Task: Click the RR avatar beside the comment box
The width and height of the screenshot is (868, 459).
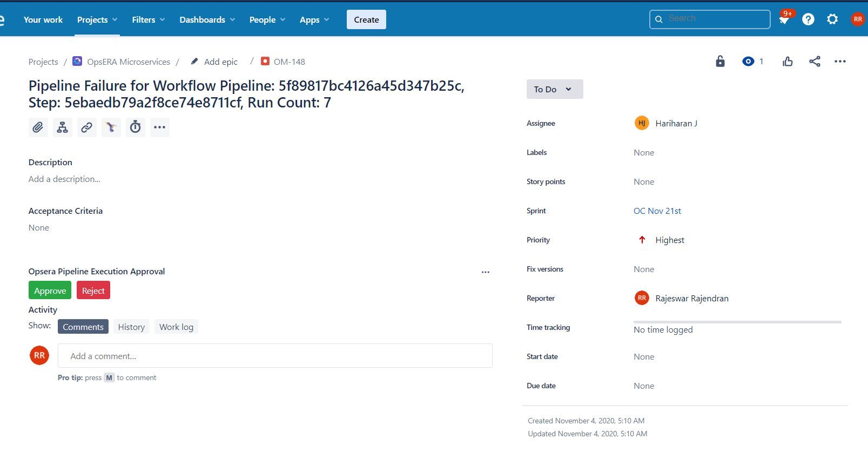Action: point(39,355)
